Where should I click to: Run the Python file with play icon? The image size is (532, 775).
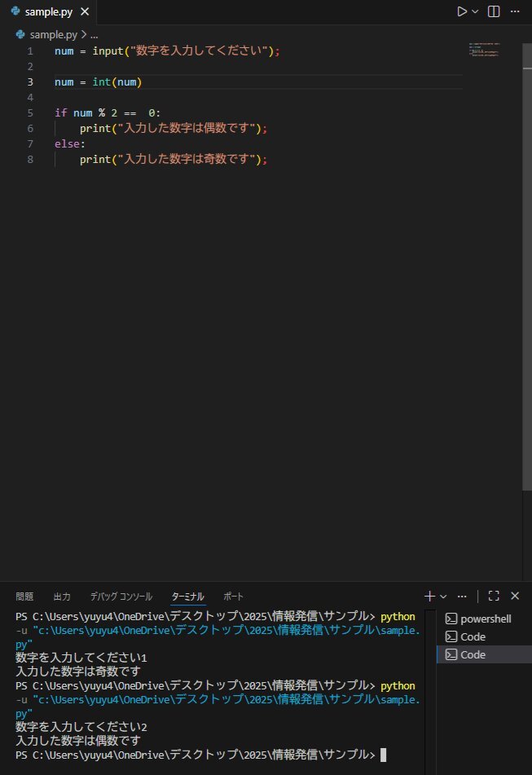462,11
